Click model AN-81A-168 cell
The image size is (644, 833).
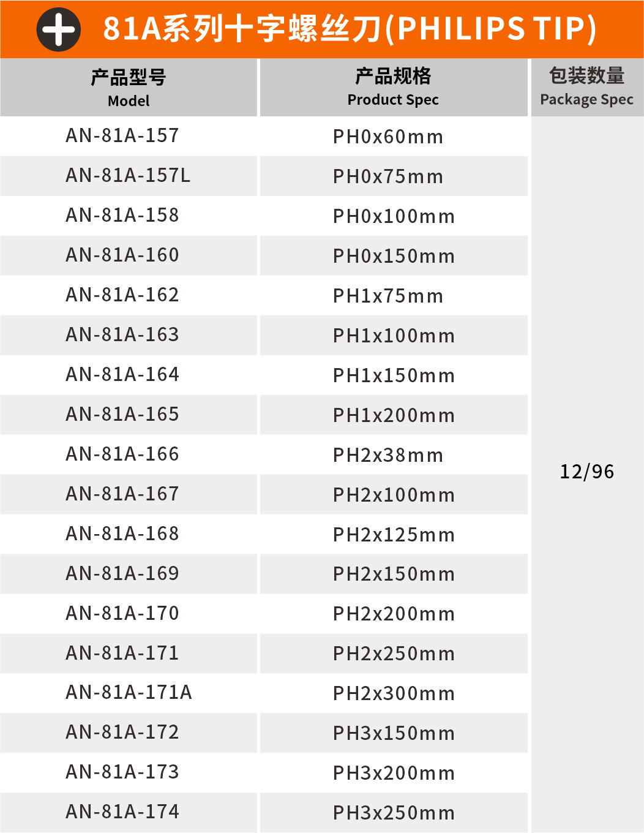tap(122, 533)
